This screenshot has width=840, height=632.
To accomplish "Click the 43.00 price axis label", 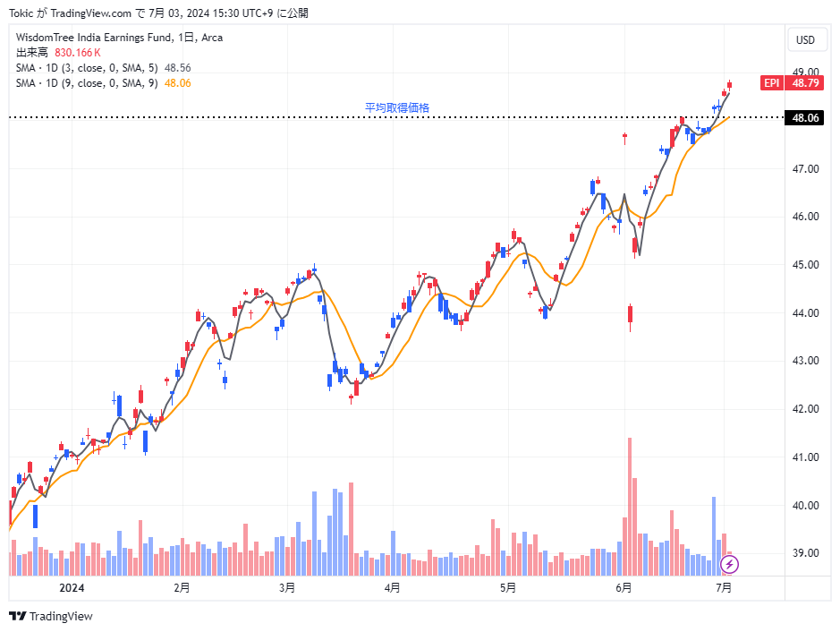I will click(x=805, y=361).
